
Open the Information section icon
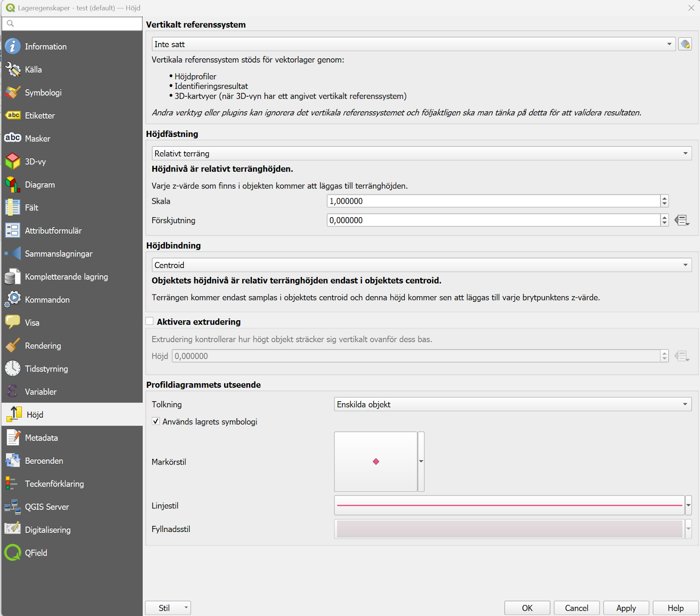tap(13, 46)
